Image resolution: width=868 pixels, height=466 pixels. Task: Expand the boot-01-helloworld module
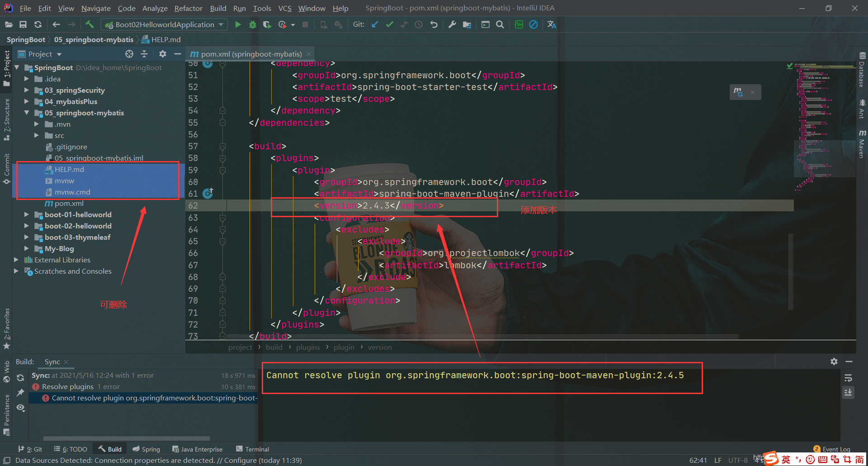pyautogui.click(x=27, y=214)
